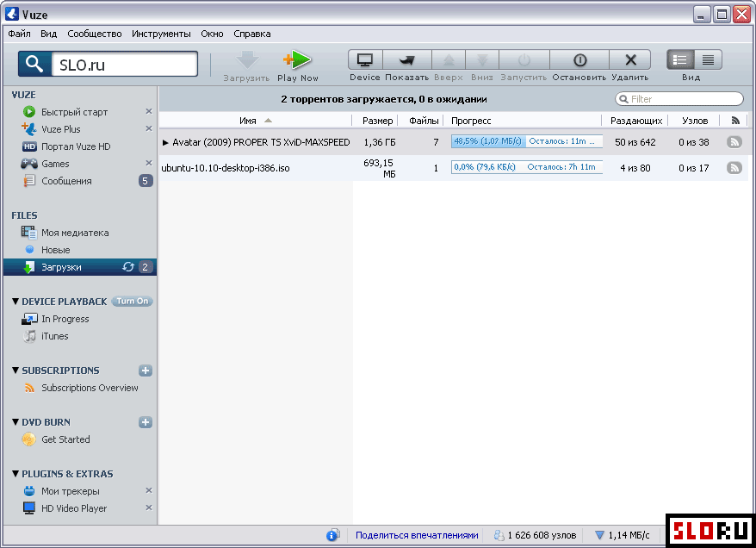This screenshot has width=756, height=548.
Task: Open Моя медиатека
Action: [75, 233]
